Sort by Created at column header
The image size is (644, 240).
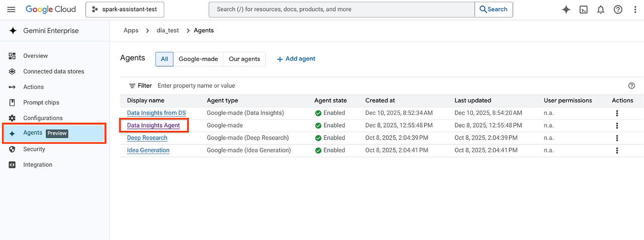[380, 101]
